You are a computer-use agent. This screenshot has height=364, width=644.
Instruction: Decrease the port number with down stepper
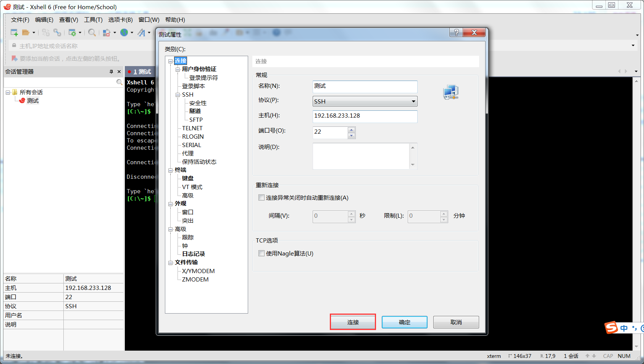tap(352, 136)
